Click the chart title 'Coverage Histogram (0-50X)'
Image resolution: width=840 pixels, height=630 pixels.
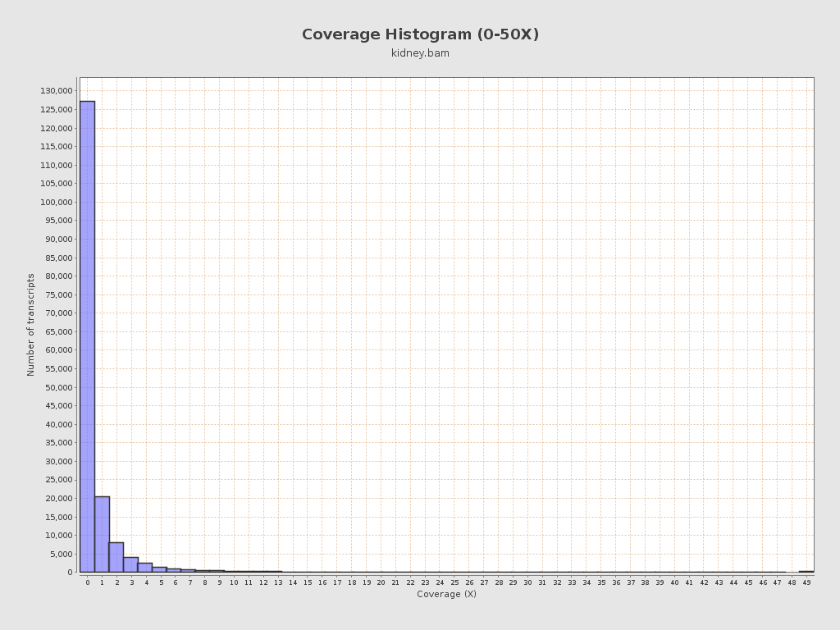420,34
